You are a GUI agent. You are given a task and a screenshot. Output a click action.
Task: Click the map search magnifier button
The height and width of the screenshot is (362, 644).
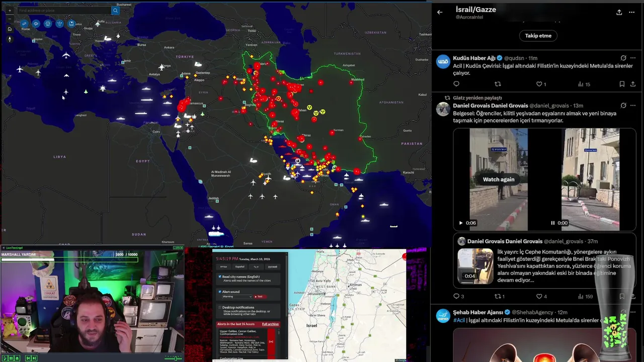115,11
